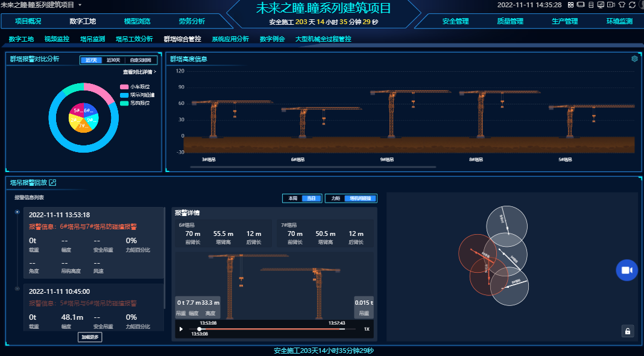
Task: Expand 查看对比详情 link arrow
Action: [139, 72]
